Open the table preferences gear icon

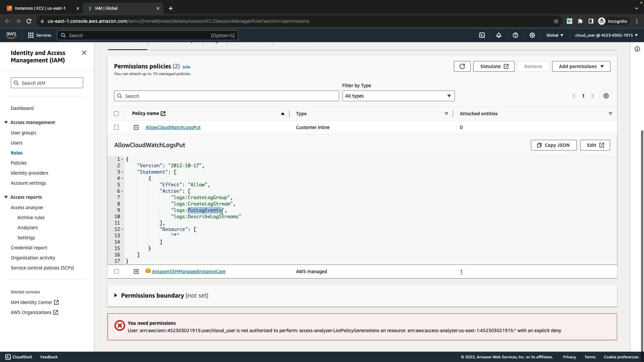tap(606, 96)
